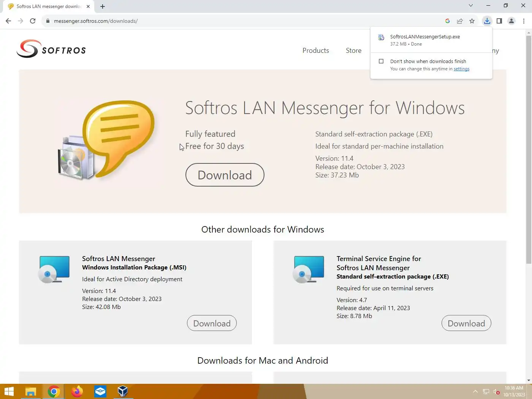Open the VirtualBox taskbar icon
This screenshot has height=399, width=532.
(123, 391)
